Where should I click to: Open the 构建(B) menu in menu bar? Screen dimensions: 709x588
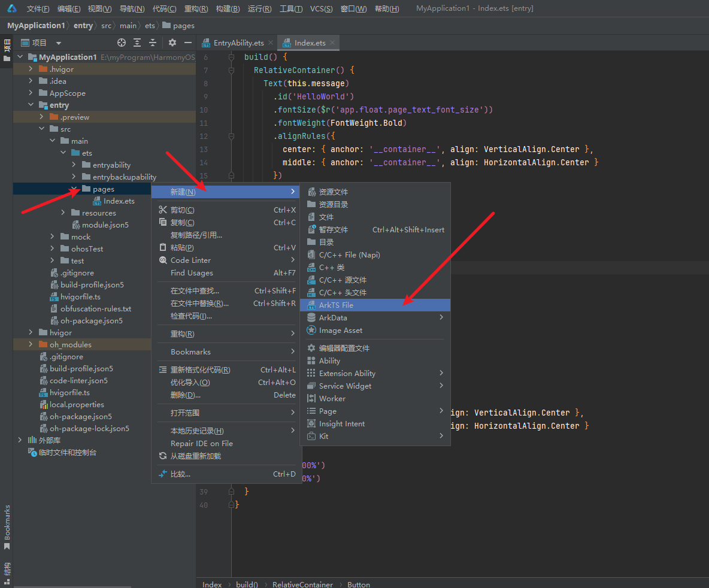[228, 8]
